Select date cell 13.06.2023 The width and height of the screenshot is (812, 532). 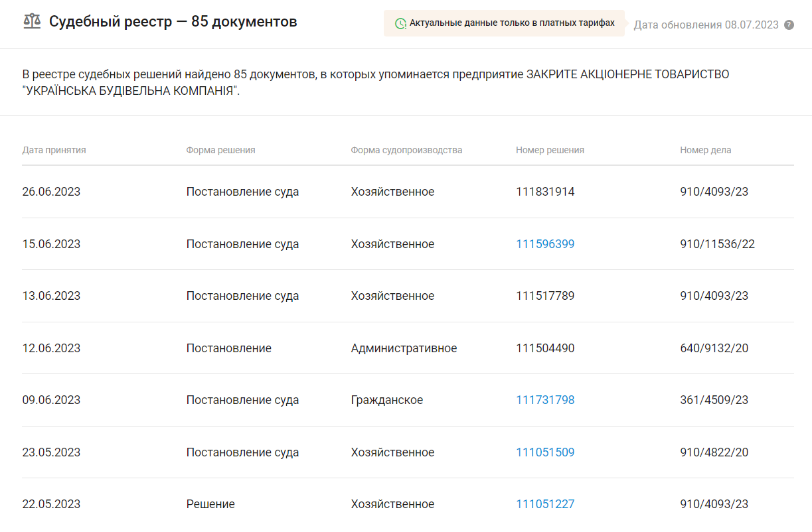tap(51, 296)
